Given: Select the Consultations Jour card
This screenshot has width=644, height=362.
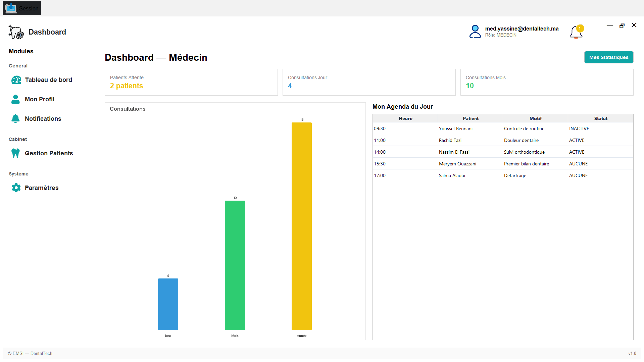Looking at the screenshot, I should 369,82.
